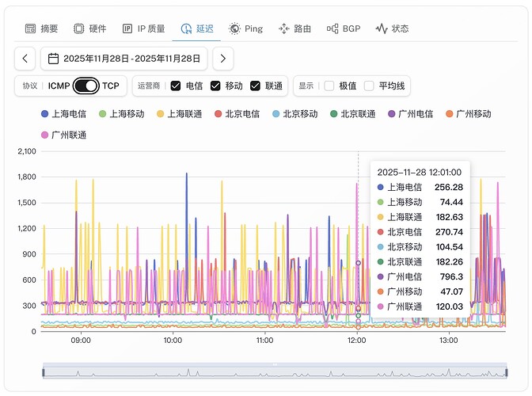Click the 1,800 y-axis label
Screen dimensions: 532x396
point(27,177)
